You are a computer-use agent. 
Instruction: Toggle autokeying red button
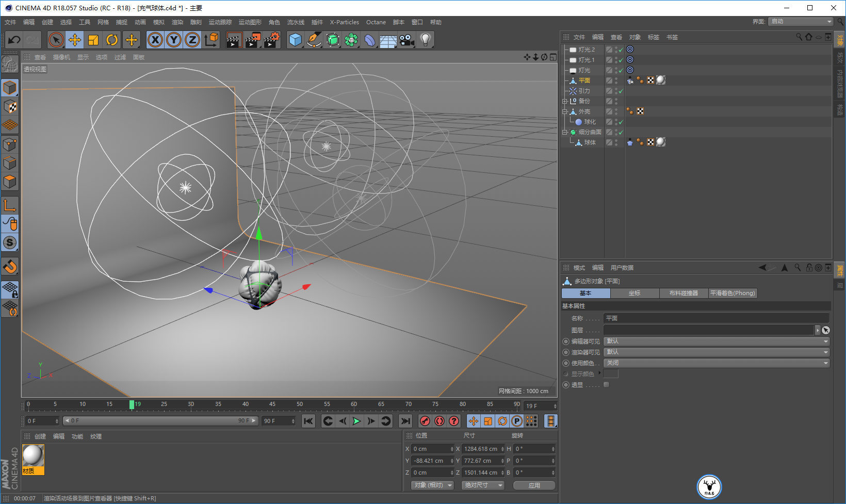[440, 421]
